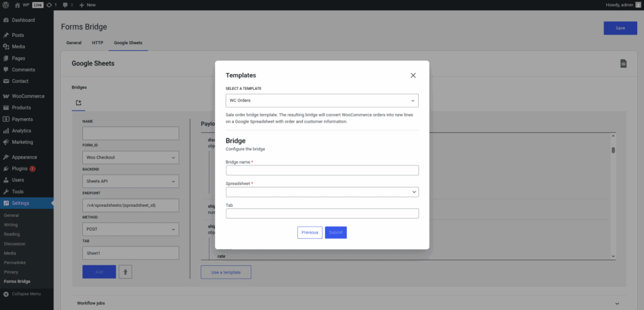Click the Tab input in Templates dialog
This screenshot has height=310, width=644.
point(323,213)
